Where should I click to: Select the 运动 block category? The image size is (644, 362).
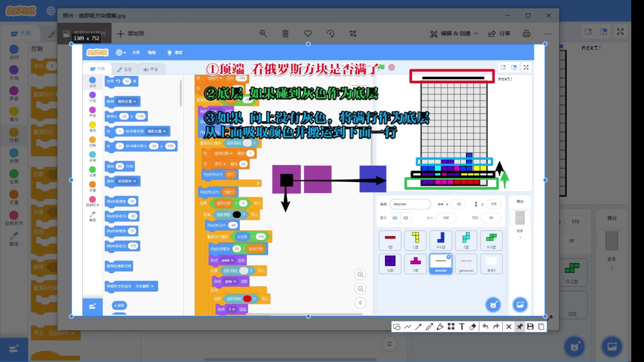pos(14,52)
